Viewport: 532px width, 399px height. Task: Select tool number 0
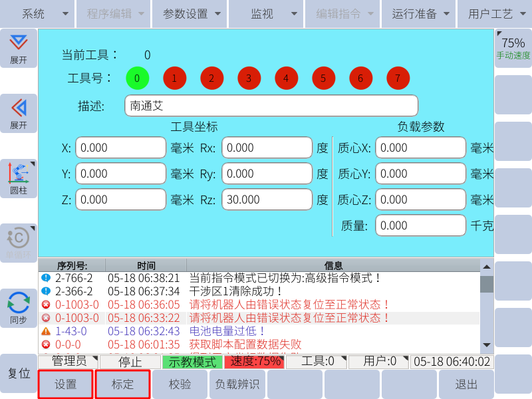(137, 78)
